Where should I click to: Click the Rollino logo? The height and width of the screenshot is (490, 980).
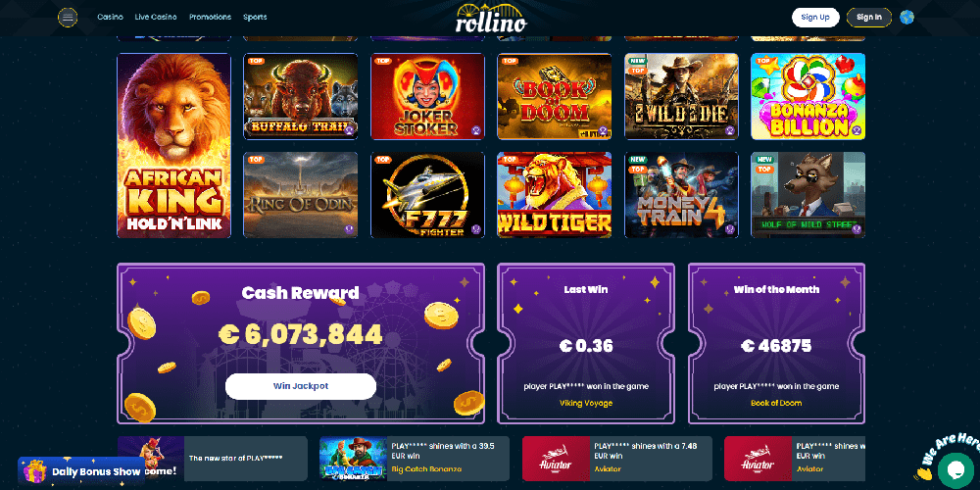click(x=491, y=18)
